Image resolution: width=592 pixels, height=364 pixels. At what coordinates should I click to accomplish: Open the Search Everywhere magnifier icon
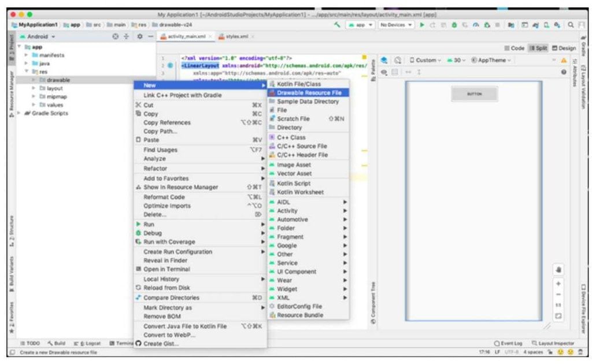[x=570, y=25]
